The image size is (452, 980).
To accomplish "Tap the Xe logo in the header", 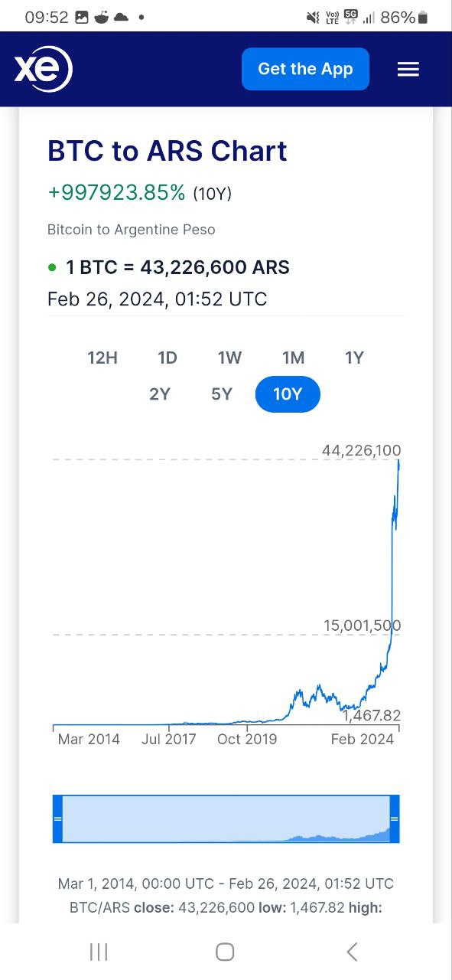I will [x=44, y=70].
